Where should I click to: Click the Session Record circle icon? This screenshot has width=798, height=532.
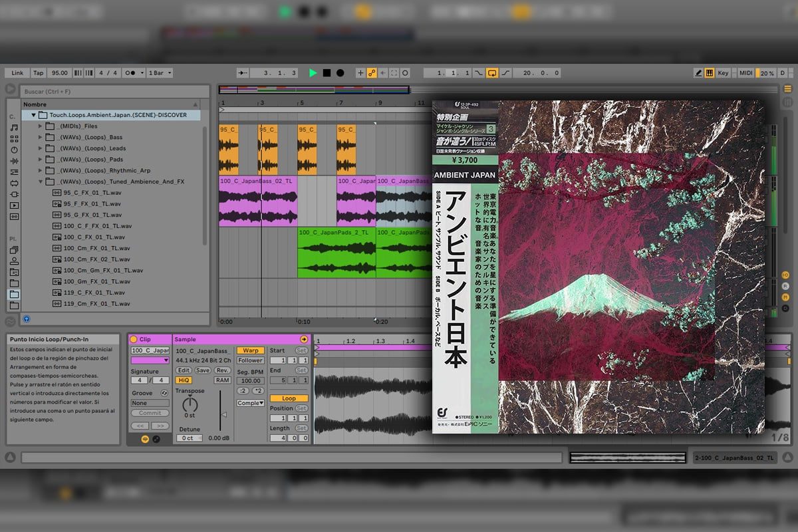click(405, 73)
